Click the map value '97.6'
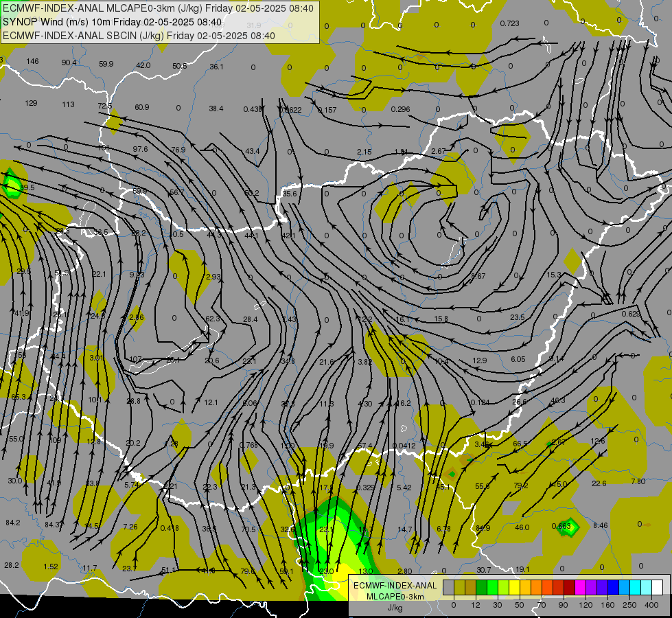This screenshot has height=618, width=672. coord(140,149)
